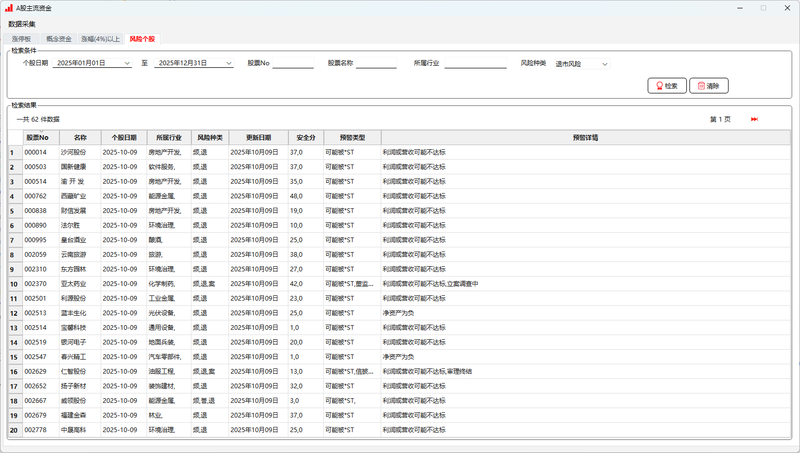
Task: Focus the 股票名称 text field
Action: (376, 63)
